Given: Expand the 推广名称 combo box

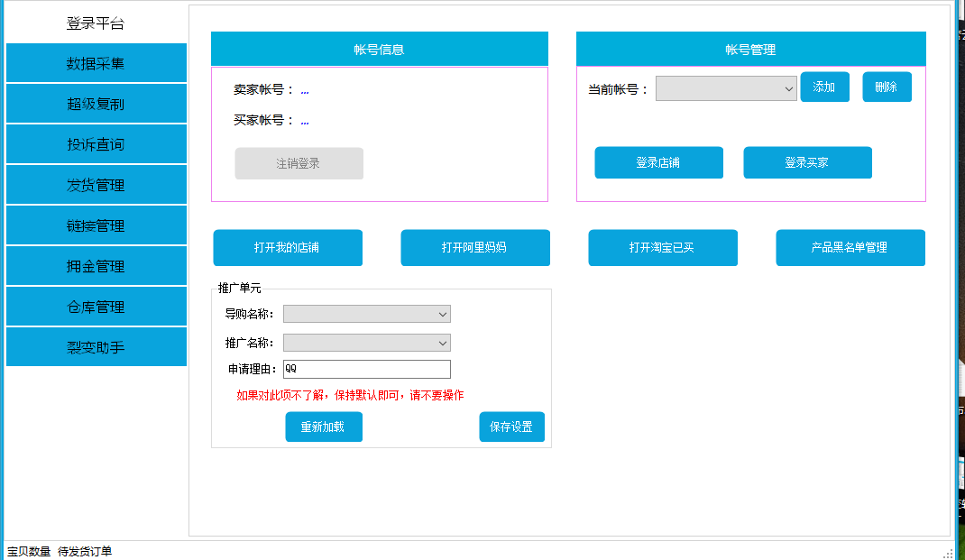Looking at the screenshot, I should (x=366, y=344).
